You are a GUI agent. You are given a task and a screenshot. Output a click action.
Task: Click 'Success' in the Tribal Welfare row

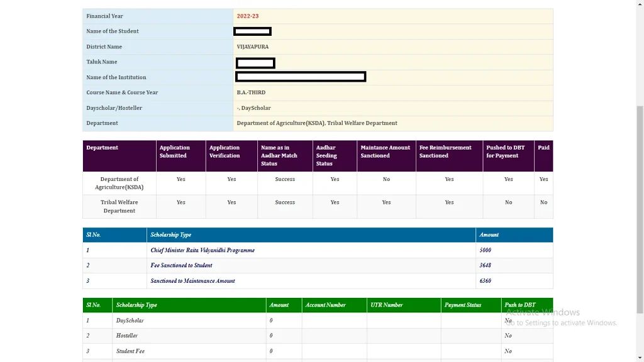coord(285,202)
